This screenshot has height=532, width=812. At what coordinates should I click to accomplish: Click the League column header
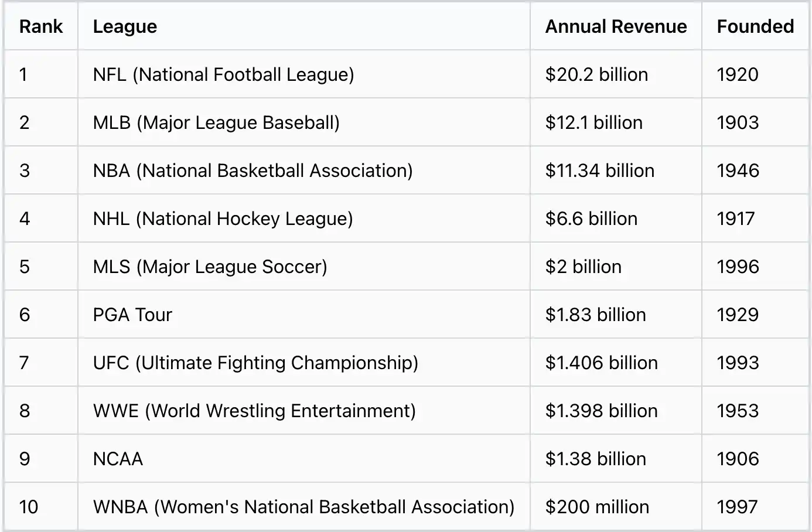(x=125, y=27)
